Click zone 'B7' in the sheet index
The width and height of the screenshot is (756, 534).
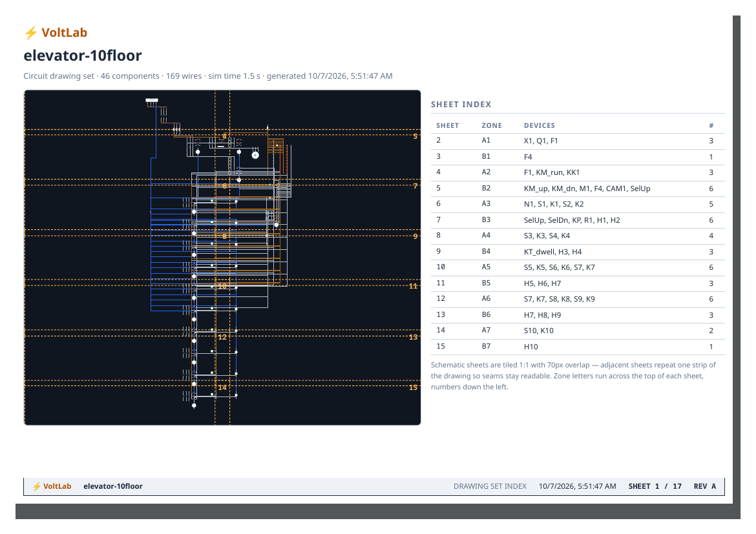[x=486, y=347]
